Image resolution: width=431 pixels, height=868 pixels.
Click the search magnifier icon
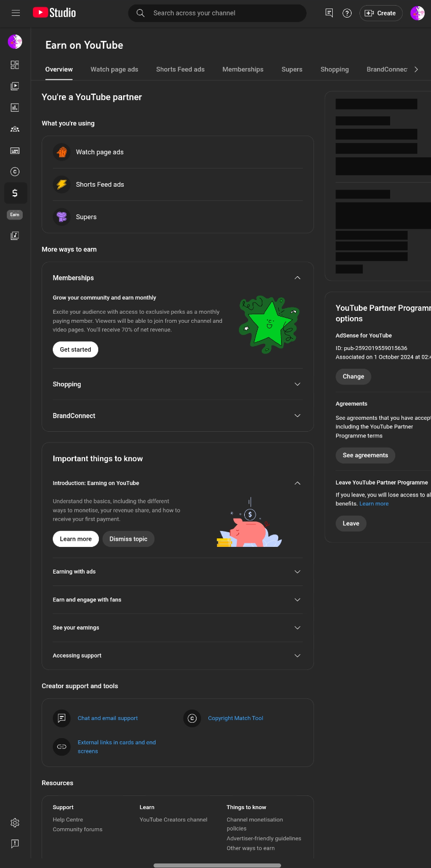pos(140,13)
